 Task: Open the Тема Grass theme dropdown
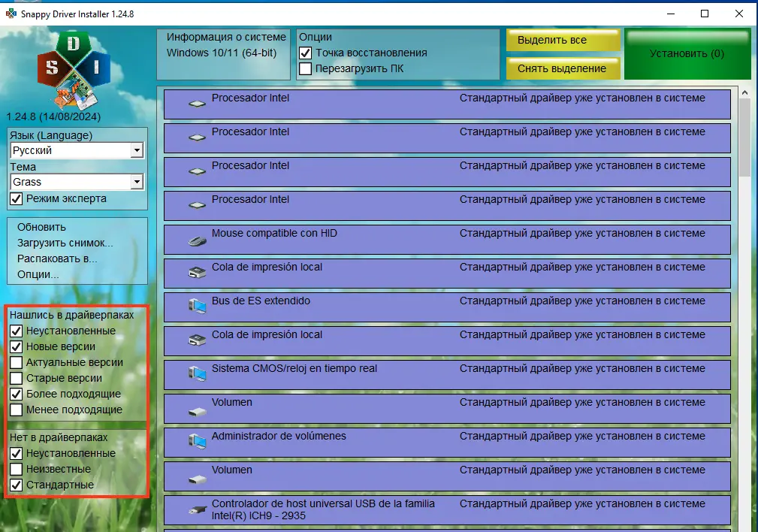(137, 182)
